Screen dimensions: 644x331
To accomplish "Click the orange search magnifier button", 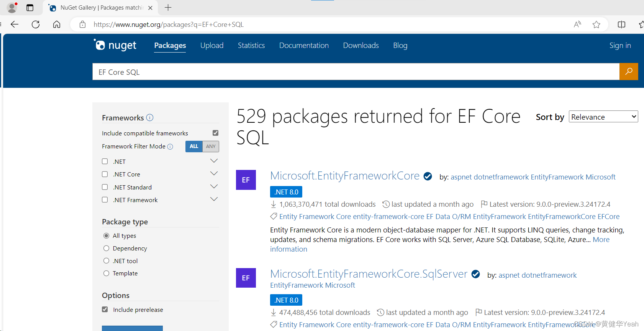I will [629, 72].
